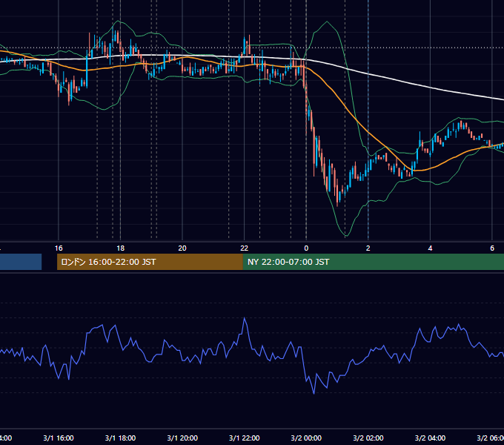Click the '3/1 22:00' date label
Screen dimensions: 504x445
(x=245, y=438)
